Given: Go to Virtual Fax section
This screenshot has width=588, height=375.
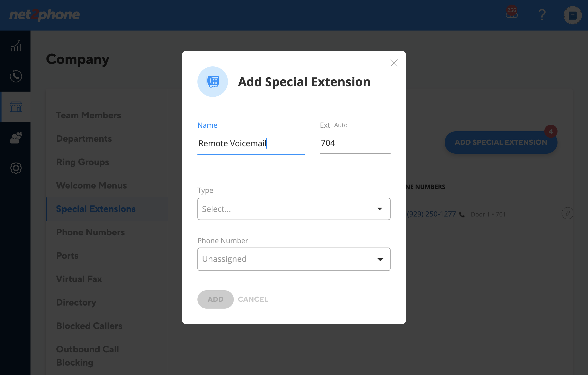Looking at the screenshot, I should click(79, 279).
